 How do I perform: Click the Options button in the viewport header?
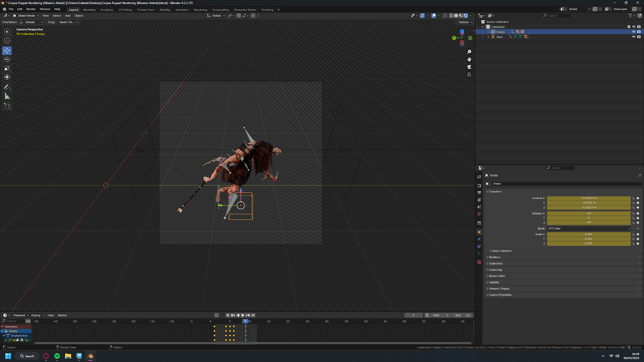pyautogui.click(x=465, y=22)
